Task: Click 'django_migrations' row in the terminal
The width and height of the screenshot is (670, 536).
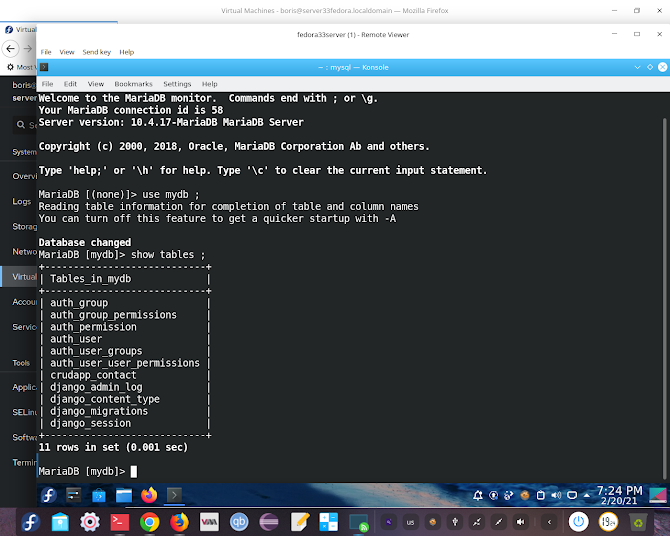Action: (99, 411)
